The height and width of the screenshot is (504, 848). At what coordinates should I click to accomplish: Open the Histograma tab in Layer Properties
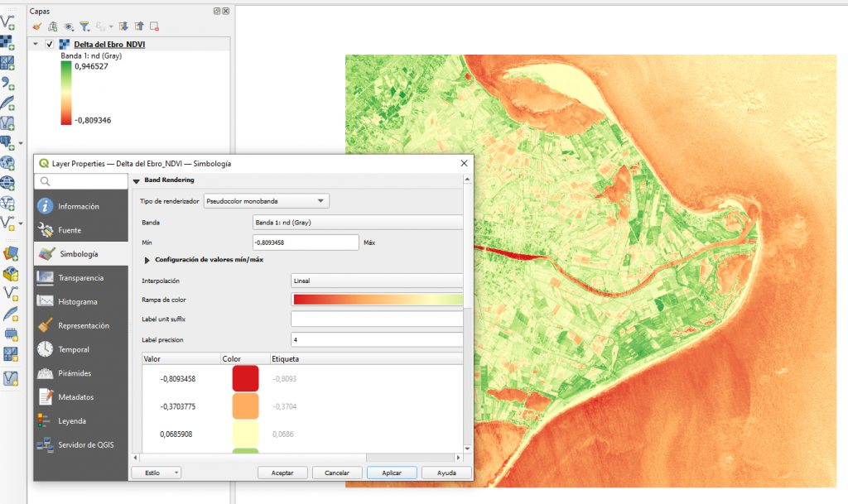pos(80,301)
